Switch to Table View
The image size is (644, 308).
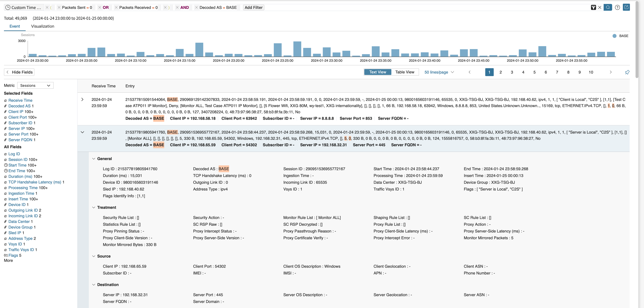point(404,72)
